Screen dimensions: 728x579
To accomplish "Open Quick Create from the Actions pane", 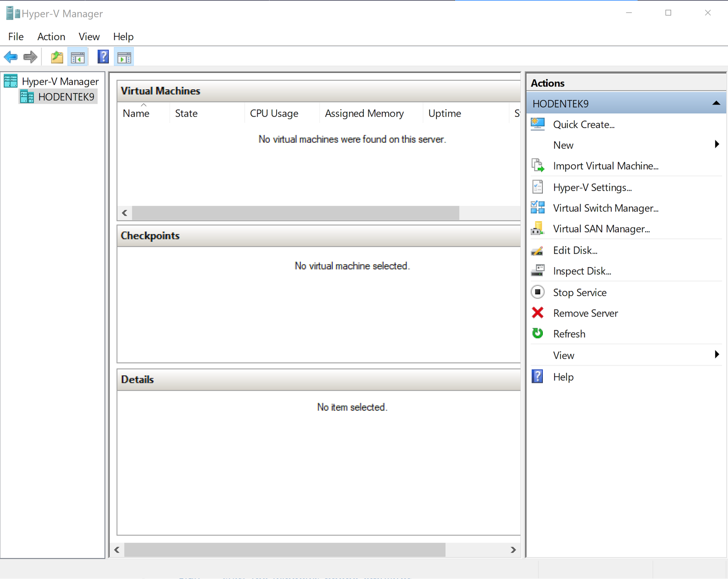I will [x=584, y=124].
